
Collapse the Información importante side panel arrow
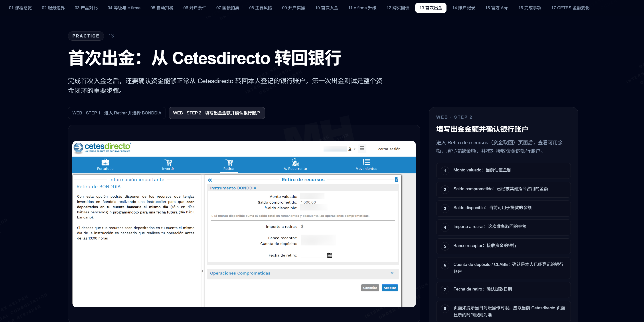pos(203,271)
